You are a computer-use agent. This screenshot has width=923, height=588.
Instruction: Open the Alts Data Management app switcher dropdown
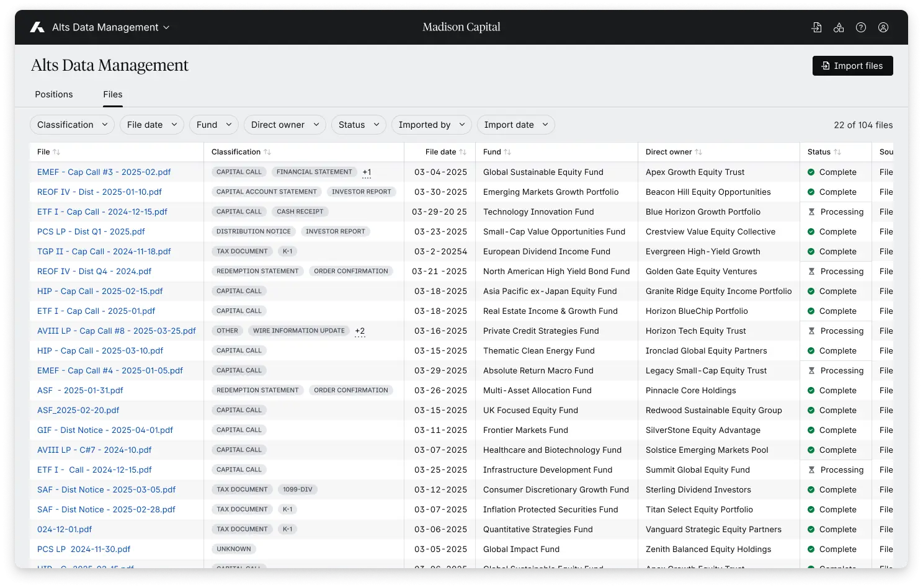pos(110,27)
